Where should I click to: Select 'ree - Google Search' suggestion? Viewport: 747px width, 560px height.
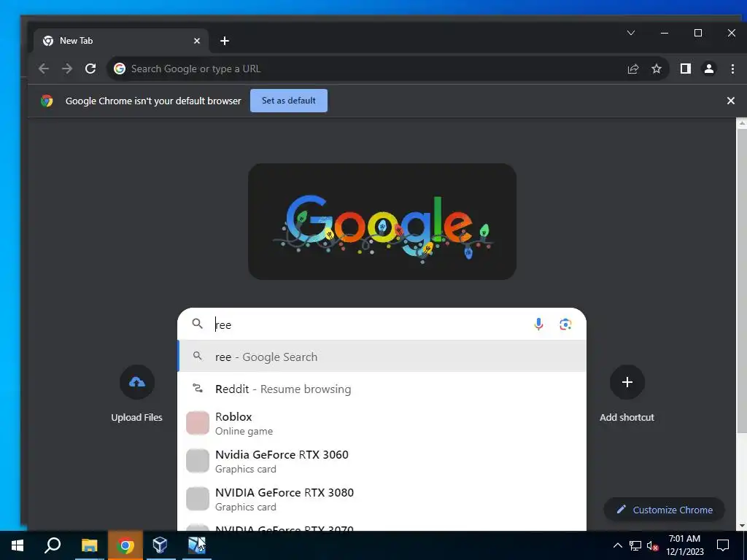click(382, 357)
